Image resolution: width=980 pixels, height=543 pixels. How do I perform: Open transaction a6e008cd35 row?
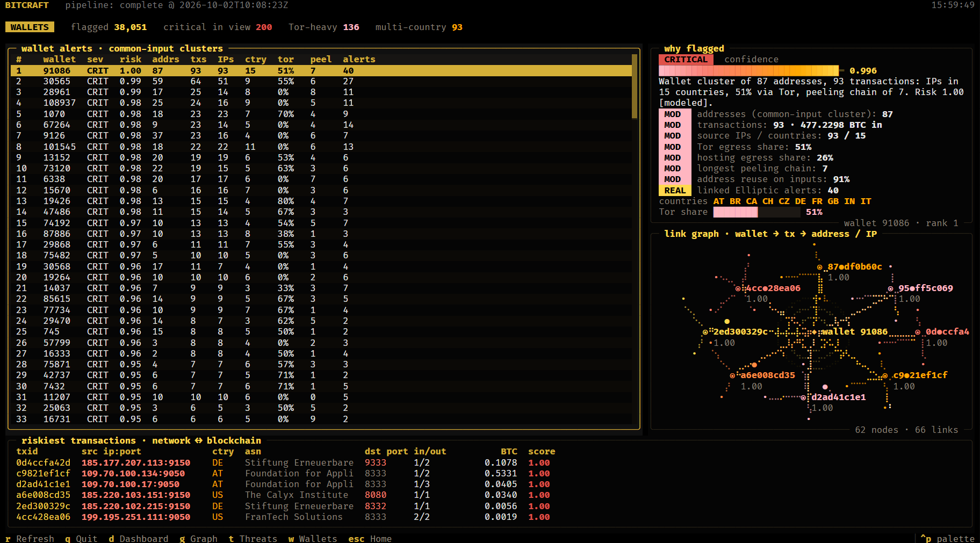coord(286,495)
